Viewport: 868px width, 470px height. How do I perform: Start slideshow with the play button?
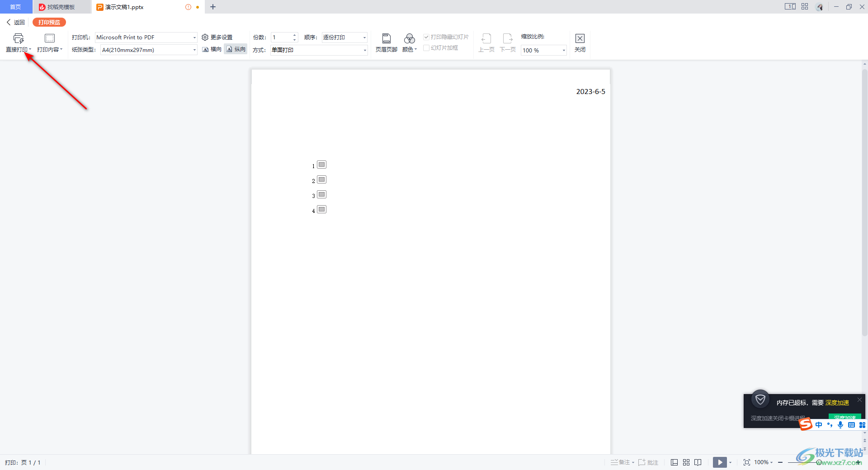[x=720, y=462]
